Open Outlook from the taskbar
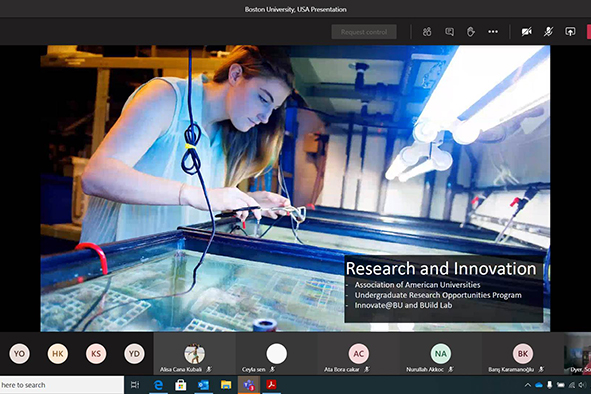 (x=204, y=385)
